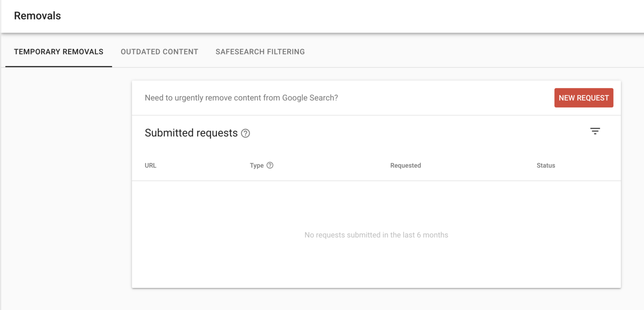Click help icon beside Submitted requests
Viewport: 644px width, 310px height.
click(x=246, y=133)
